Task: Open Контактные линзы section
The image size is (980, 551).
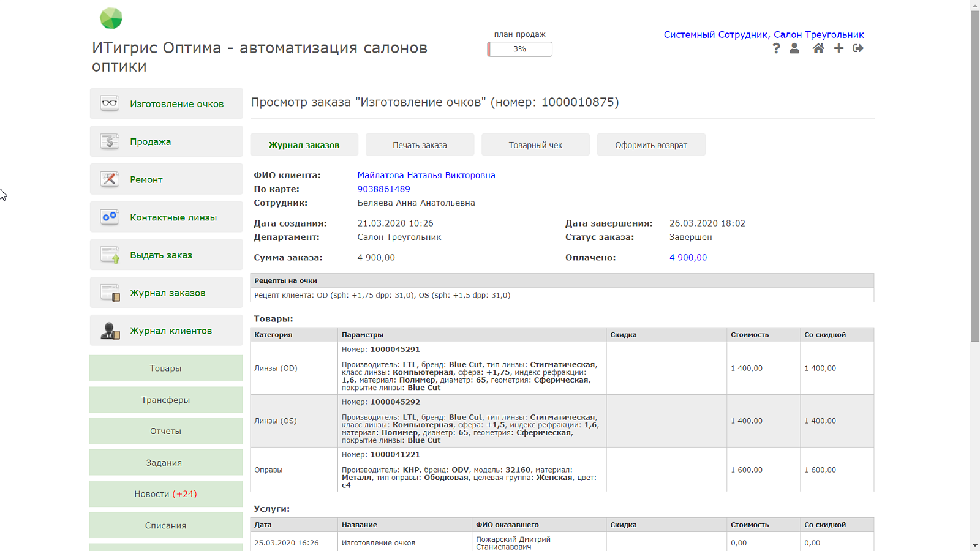Action: coord(167,217)
